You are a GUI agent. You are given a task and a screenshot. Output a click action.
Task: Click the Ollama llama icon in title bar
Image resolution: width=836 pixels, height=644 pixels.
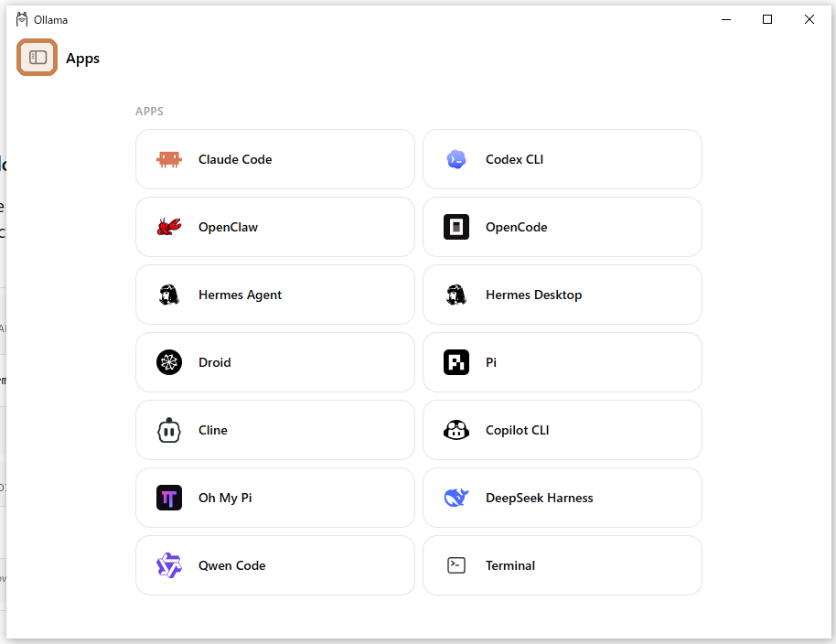(x=22, y=20)
